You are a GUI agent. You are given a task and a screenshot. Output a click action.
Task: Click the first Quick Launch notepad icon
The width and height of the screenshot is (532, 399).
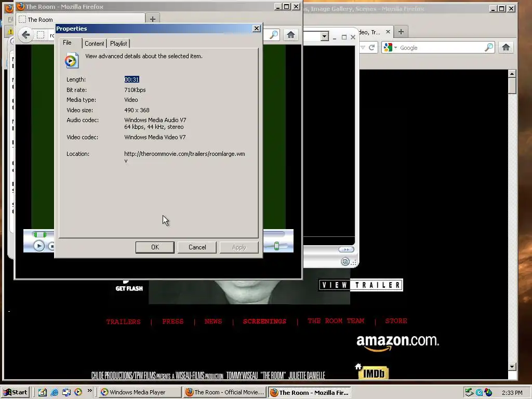(43, 392)
